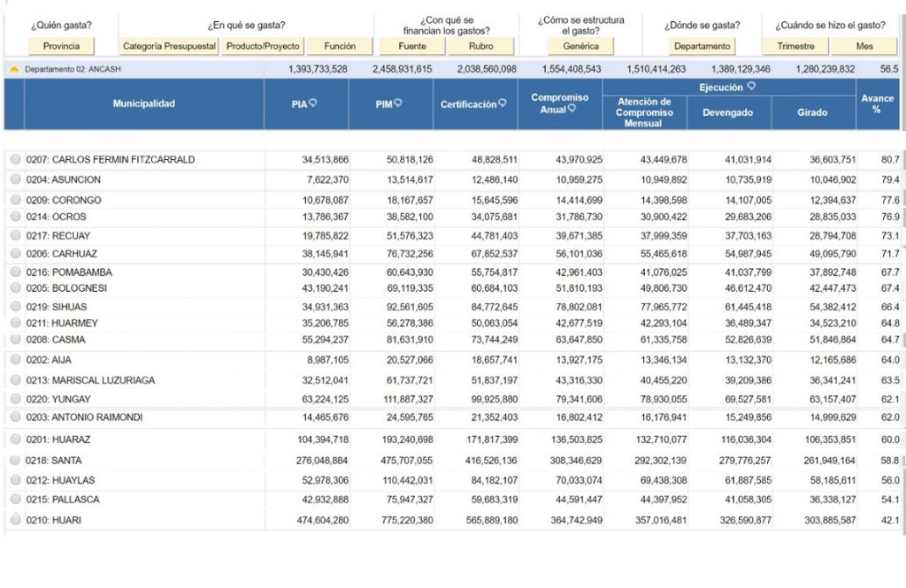
Task: Choose the 0218: SANTA row radio button
Action: [15, 461]
